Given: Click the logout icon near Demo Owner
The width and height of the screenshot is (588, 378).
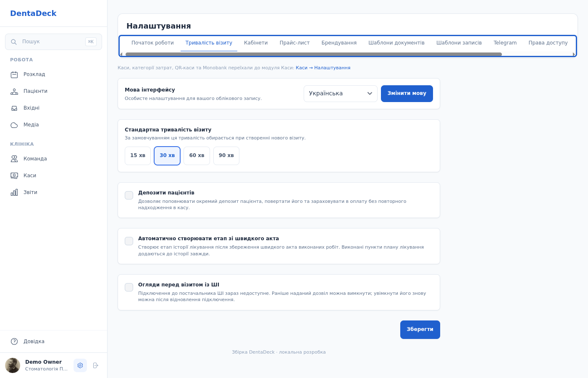Looking at the screenshot, I should pos(96,365).
